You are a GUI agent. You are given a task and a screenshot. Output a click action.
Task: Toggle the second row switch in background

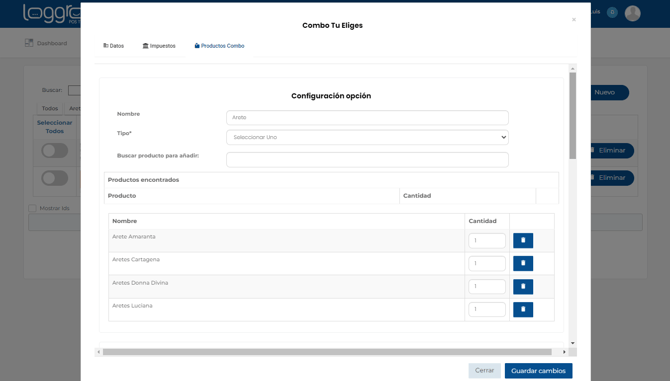(55, 178)
